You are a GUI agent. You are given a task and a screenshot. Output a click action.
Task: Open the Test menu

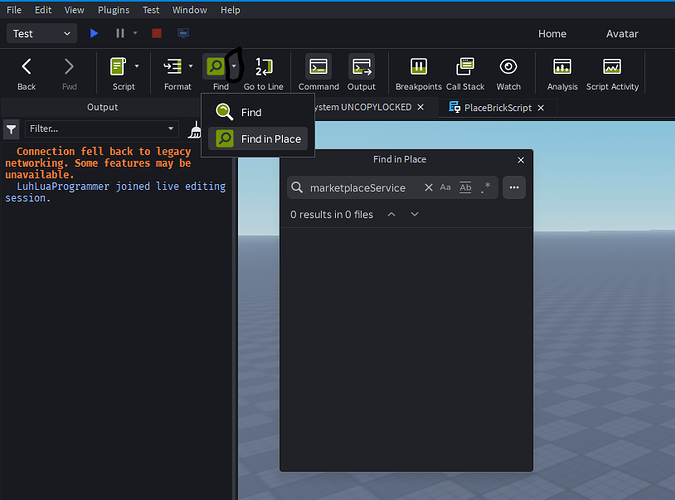click(151, 10)
